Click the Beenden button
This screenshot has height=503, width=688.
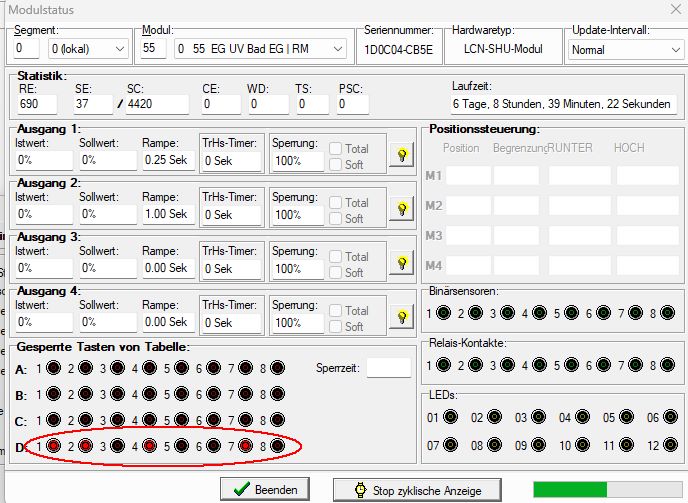[x=264, y=490]
